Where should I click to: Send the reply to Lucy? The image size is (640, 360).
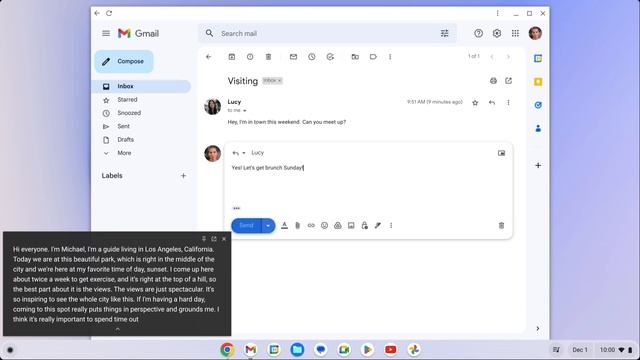246,226
